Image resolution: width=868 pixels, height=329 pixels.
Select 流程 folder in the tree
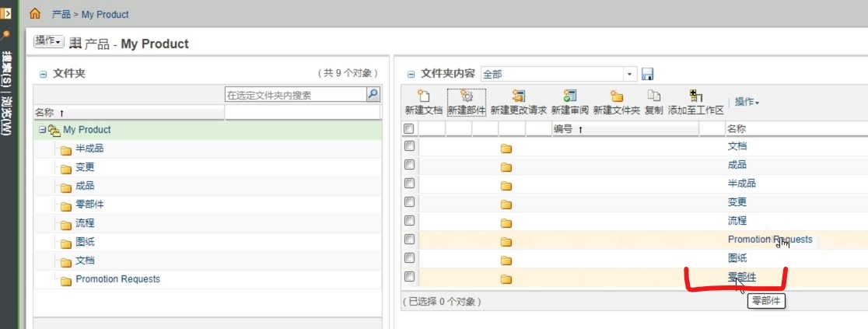(86, 223)
